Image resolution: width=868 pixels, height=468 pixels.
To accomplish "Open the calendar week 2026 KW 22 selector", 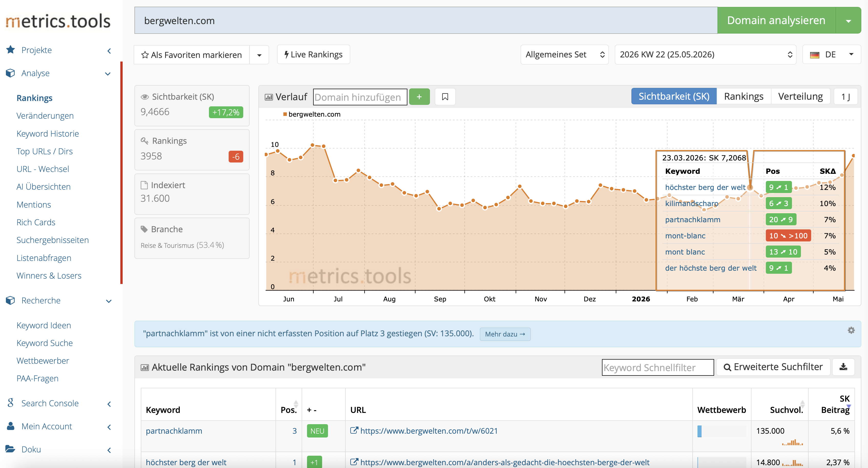I will click(705, 55).
